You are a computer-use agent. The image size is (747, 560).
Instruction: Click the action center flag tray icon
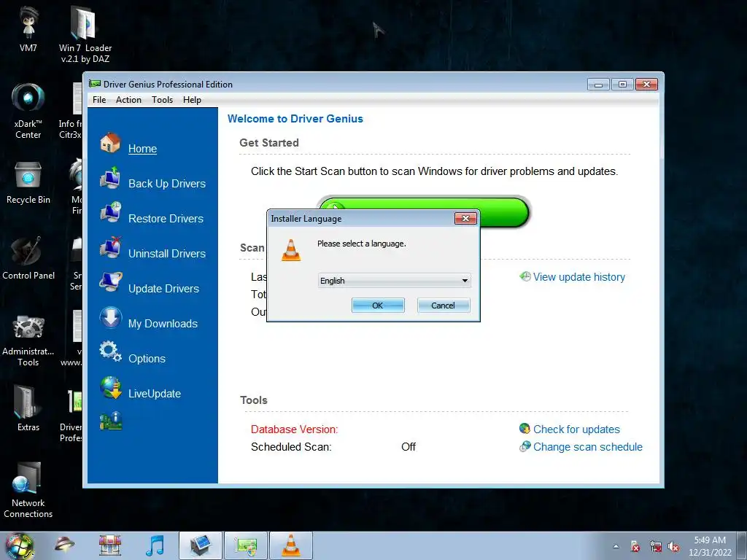point(635,547)
